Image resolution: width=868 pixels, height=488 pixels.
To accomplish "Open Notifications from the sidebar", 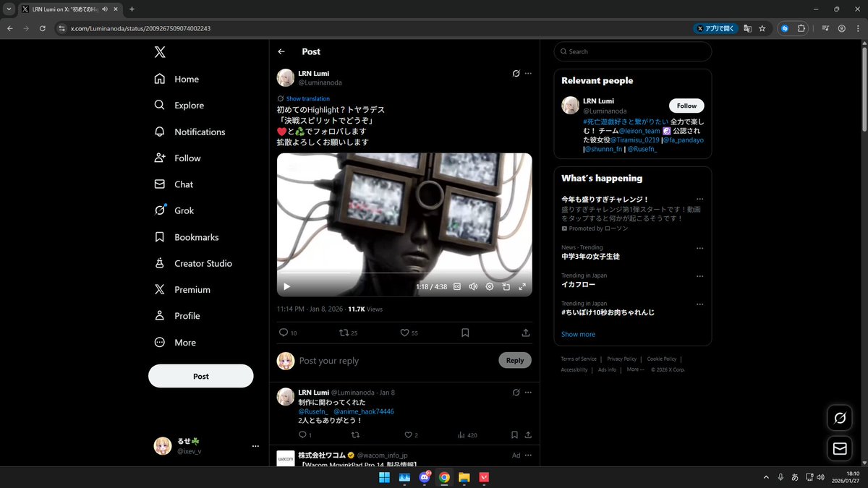I will tap(200, 132).
